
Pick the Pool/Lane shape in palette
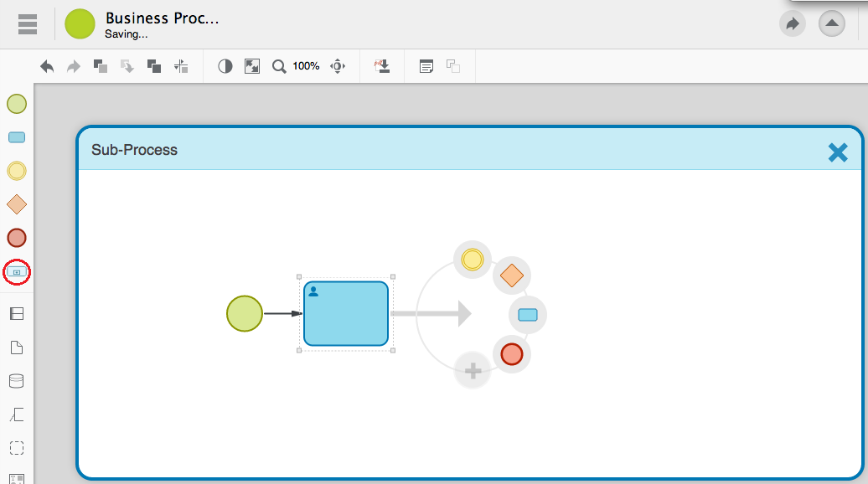[x=17, y=314]
